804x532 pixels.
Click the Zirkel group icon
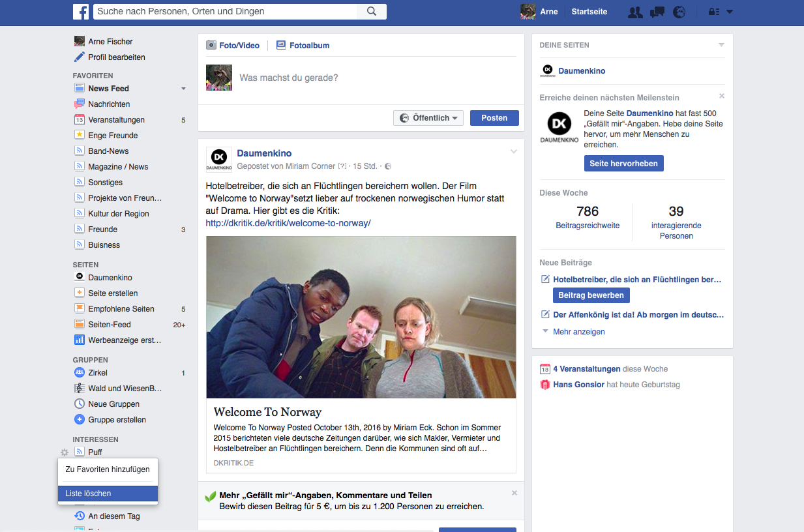[80, 373]
